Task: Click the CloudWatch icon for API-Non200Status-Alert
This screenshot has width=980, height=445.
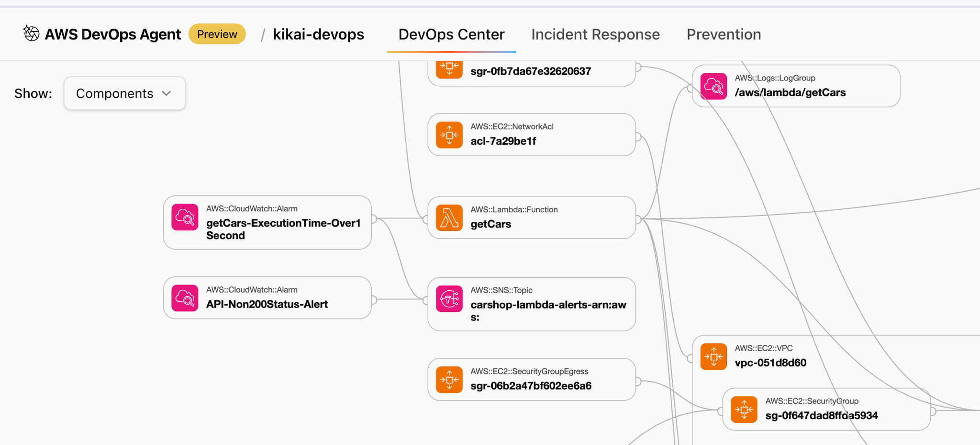Action: coord(185,298)
